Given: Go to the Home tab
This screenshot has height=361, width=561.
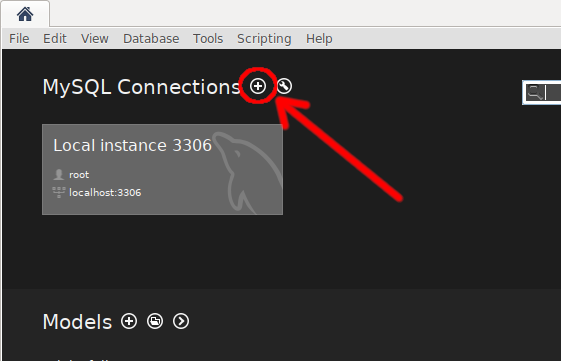Looking at the screenshot, I should [x=25, y=14].
